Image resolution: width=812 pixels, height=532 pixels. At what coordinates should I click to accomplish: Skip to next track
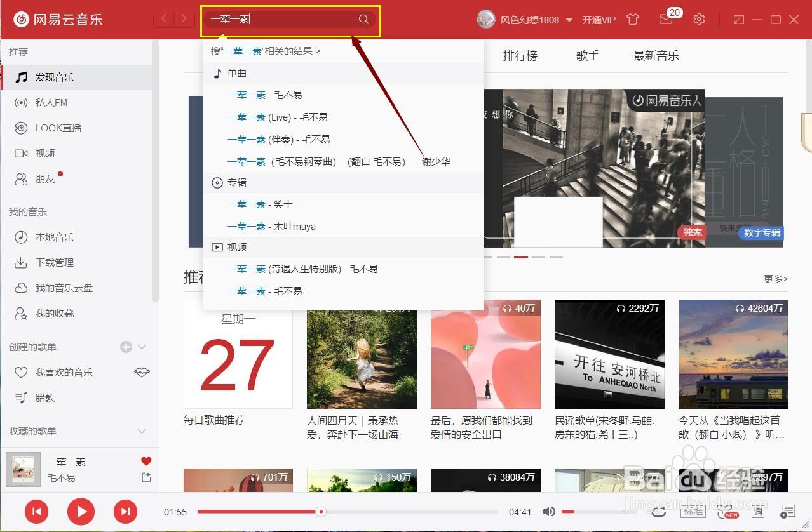[x=126, y=511]
